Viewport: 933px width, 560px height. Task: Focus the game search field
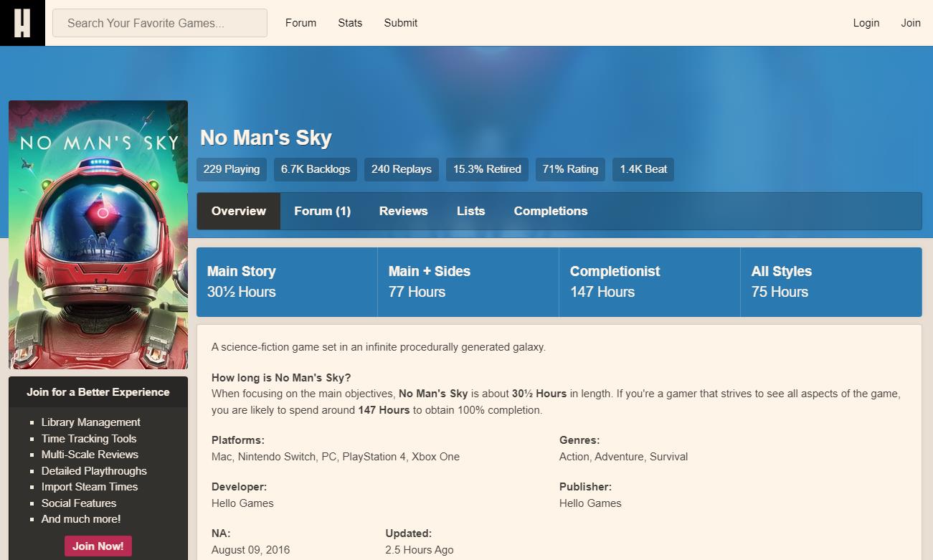coord(159,23)
